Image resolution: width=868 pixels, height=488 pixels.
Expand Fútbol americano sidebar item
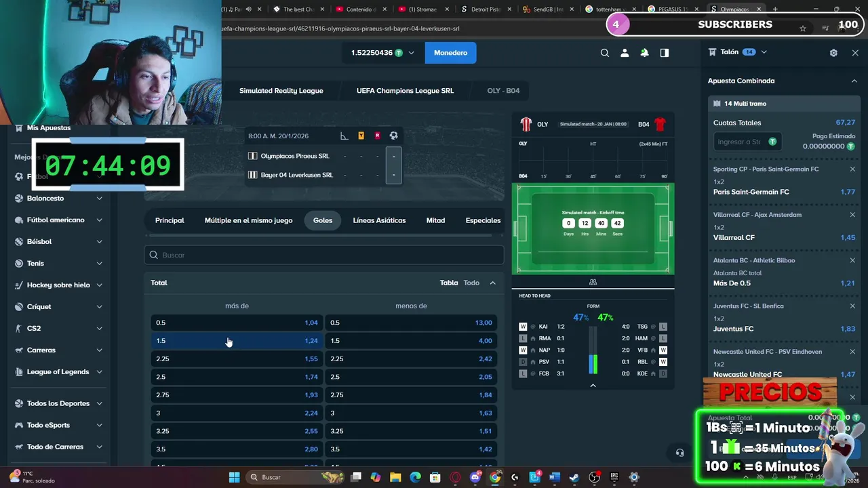[x=99, y=220]
